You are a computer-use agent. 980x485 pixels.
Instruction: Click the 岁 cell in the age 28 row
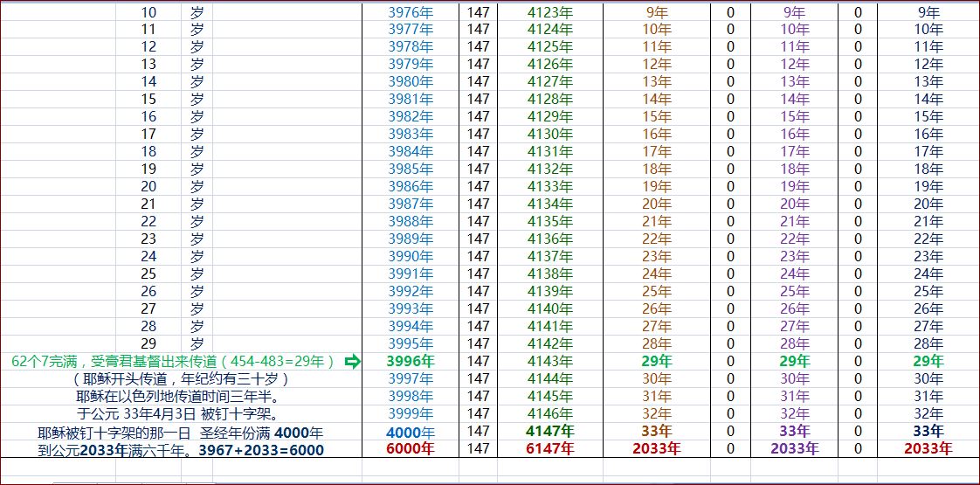pos(197,327)
